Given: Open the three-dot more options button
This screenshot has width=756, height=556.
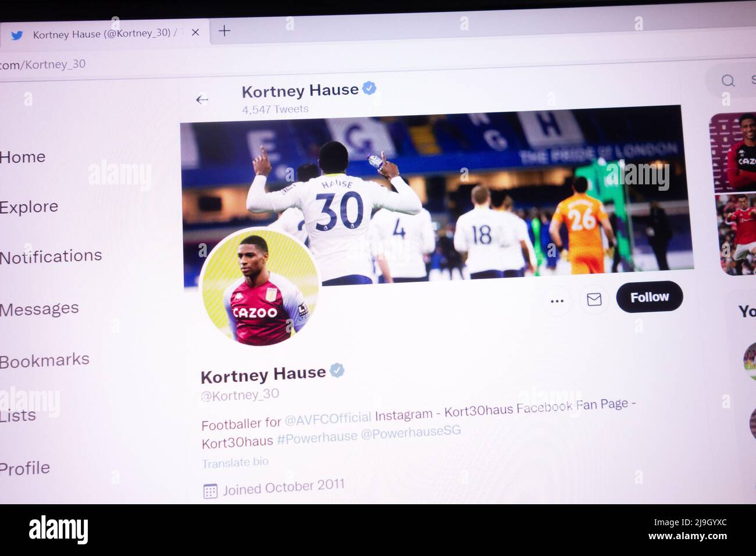Looking at the screenshot, I should (557, 301).
